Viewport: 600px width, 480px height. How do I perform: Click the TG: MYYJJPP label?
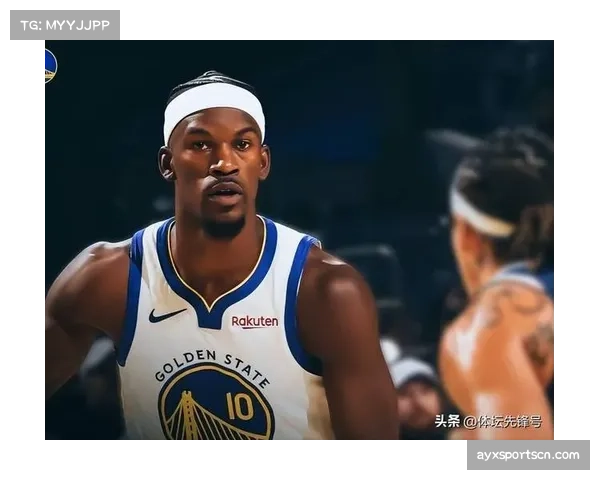pyautogui.click(x=64, y=25)
